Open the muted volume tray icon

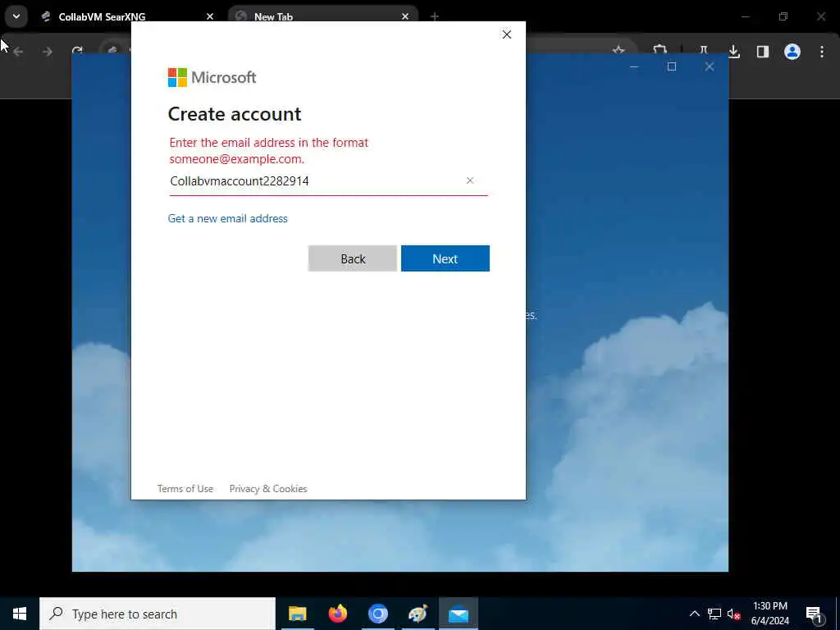(x=733, y=614)
